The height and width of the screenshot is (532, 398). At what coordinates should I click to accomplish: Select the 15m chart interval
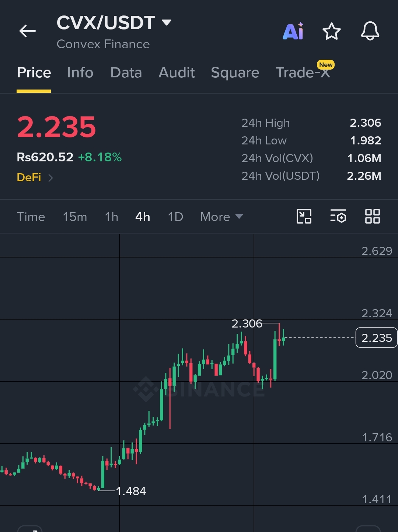click(75, 217)
